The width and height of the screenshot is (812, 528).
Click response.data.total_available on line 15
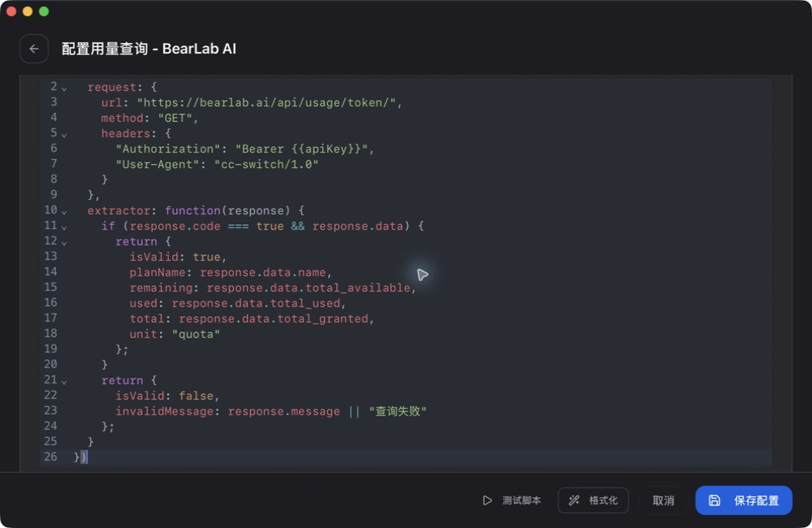coord(308,288)
